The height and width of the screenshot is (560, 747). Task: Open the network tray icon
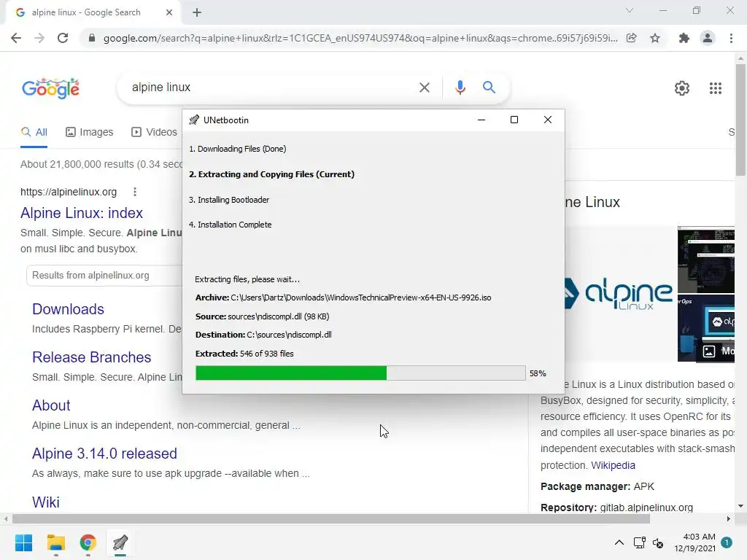[x=639, y=542]
